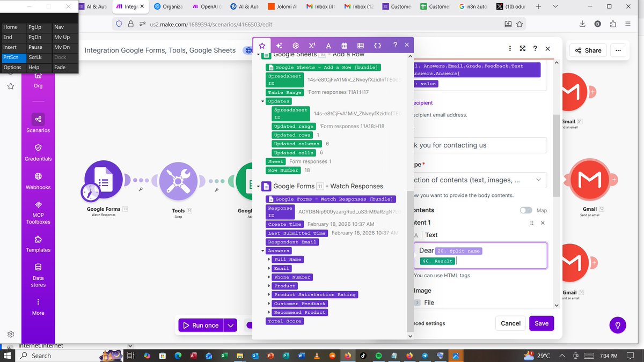Switch to the Inbox (41 Gmail browser tab
The width and height of the screenshot is (644, 362).
[321, 6]
